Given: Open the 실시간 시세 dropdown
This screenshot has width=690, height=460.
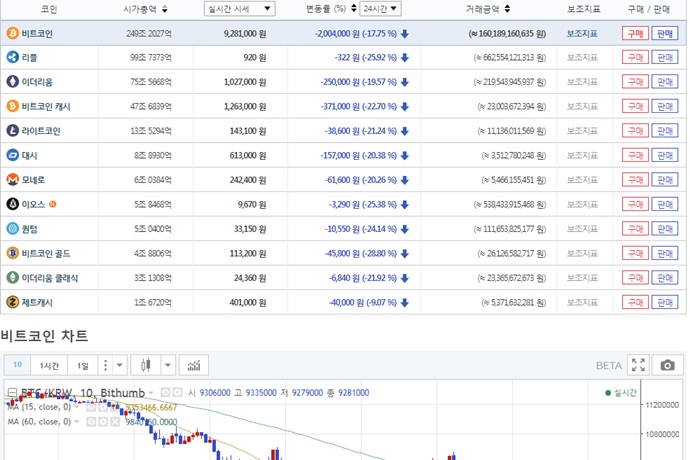Looking at the screenshot, I should 240,9.
